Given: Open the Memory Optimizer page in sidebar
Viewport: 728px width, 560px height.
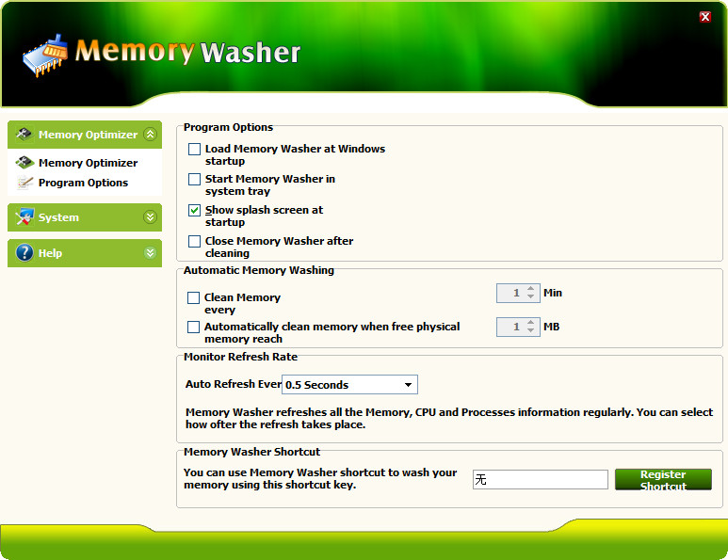Looking at the screenshot, I should point(89,163).
